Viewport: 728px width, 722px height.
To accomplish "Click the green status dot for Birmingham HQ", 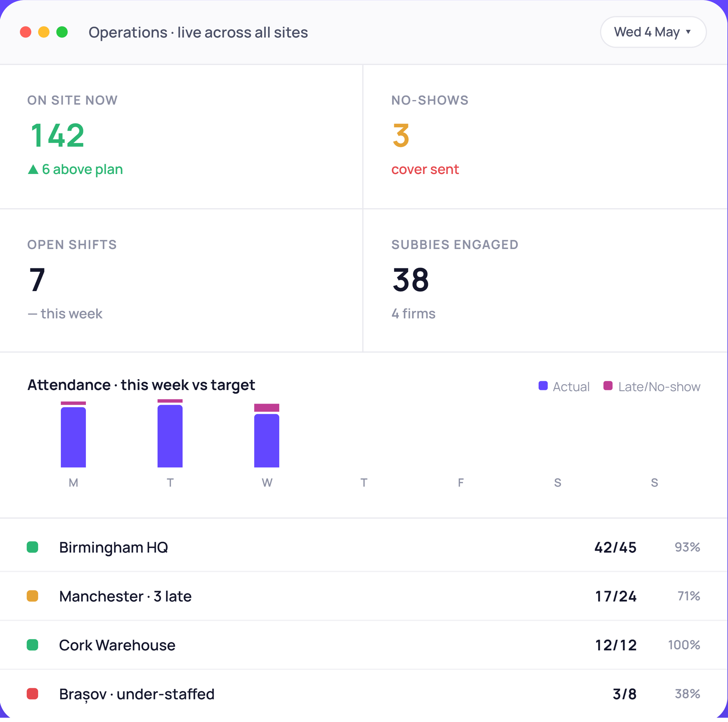I will [32, 547].
